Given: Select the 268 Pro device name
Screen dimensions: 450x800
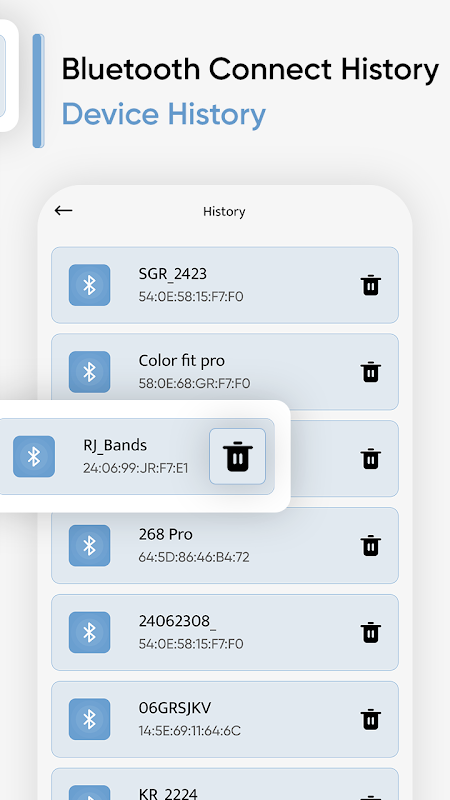Looking at the screenshot, I should [165, 534].
